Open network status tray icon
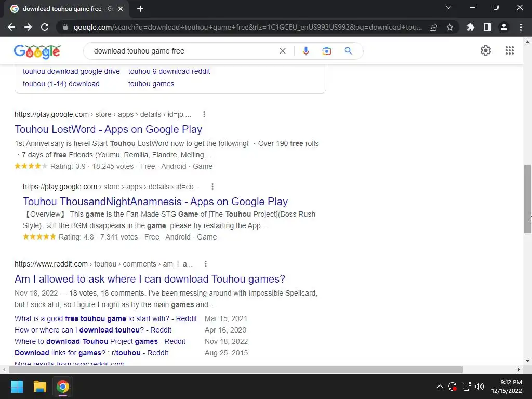This screenshot has width=532, height=399. [x=467, y=387]
